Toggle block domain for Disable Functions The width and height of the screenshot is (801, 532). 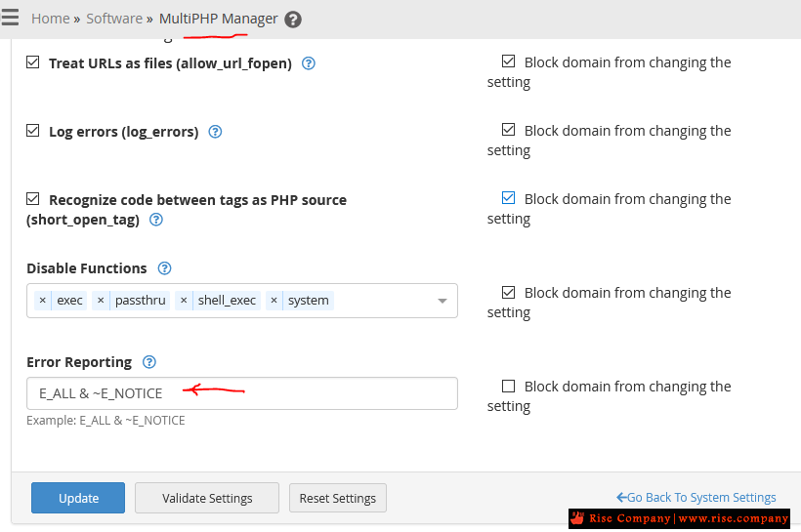[508, 292]
